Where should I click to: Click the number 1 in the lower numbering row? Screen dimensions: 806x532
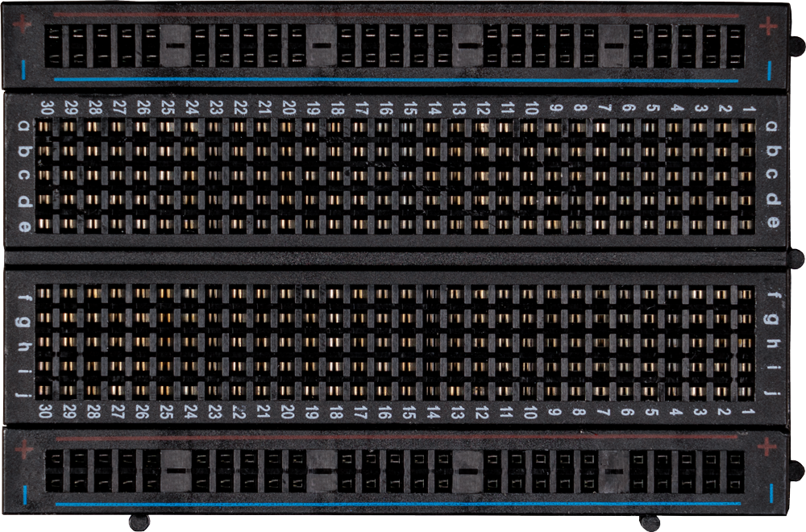click(748, 412)
